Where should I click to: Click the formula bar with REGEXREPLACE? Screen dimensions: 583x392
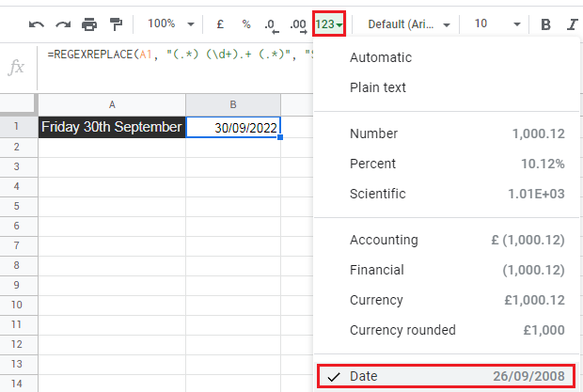pyautogui.click(x=175, y=67)
